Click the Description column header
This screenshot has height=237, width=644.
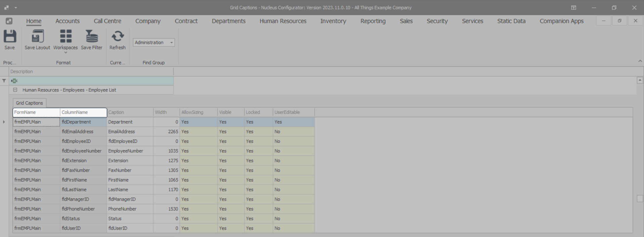[x=91, y=72]
